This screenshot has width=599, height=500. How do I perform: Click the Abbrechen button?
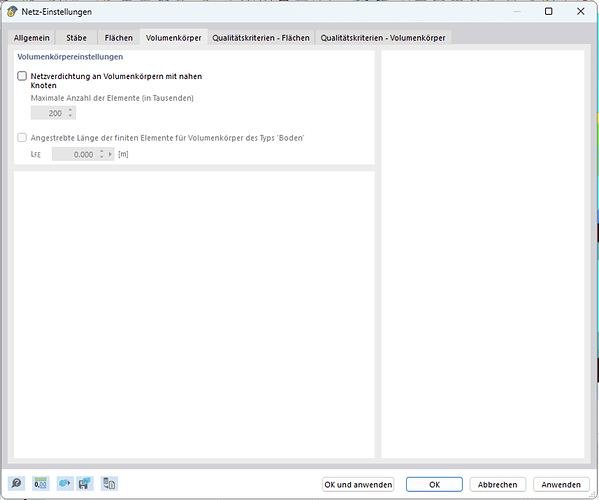pyautogui.click(x=497, y=484)
